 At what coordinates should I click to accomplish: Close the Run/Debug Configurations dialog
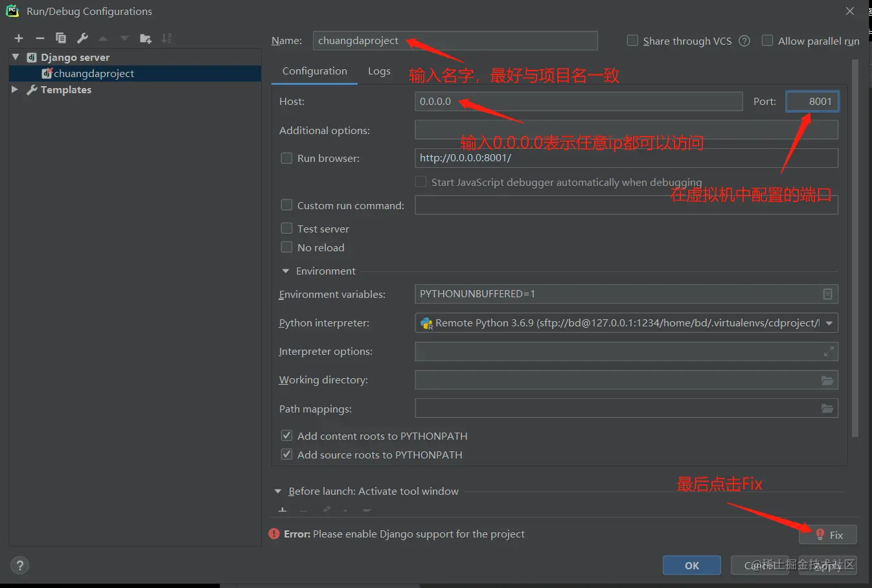click(850, 11)
